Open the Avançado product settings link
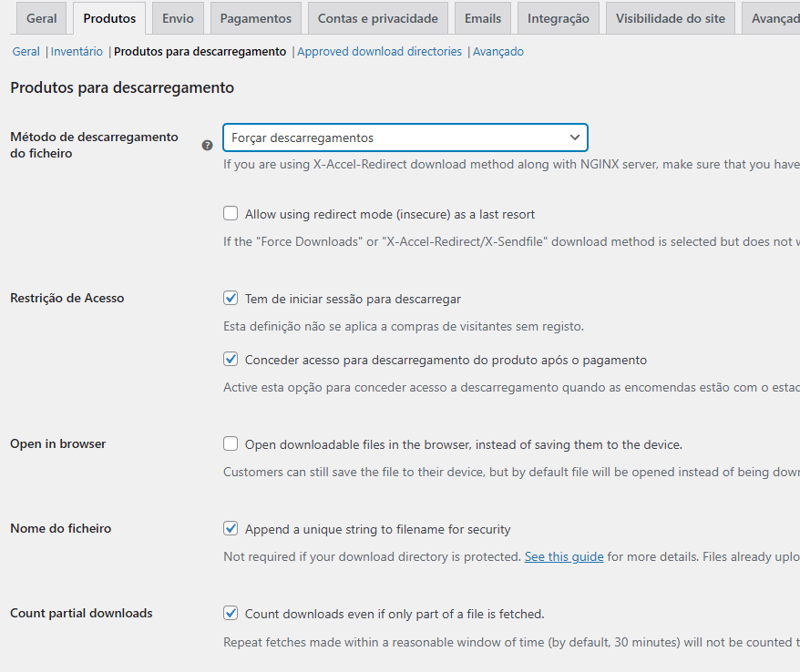Screen dimensions: 800x672 [x=498, y=51]
